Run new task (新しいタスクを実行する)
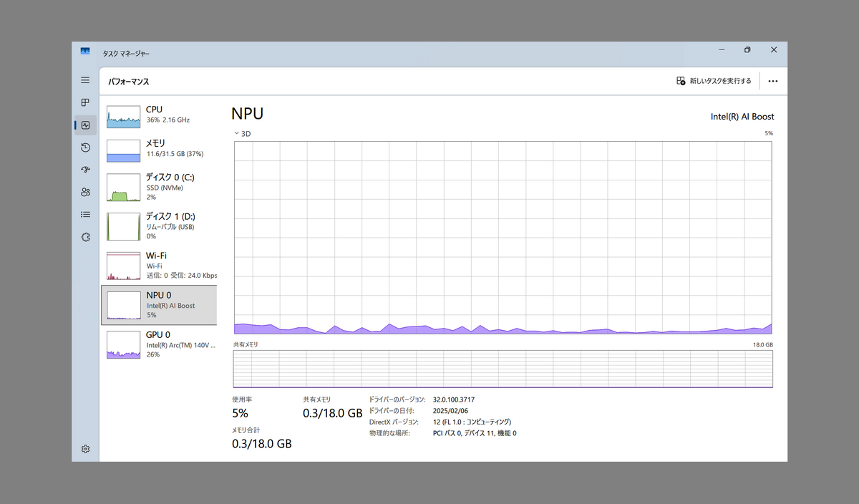859x504 pixels. [714, 81]
